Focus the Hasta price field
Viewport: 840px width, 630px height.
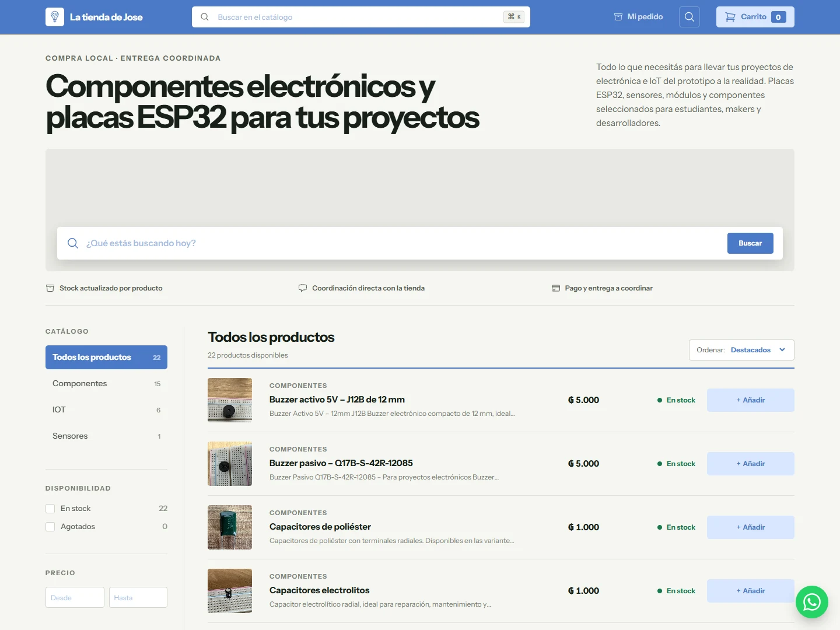click(x=138, y=597)
